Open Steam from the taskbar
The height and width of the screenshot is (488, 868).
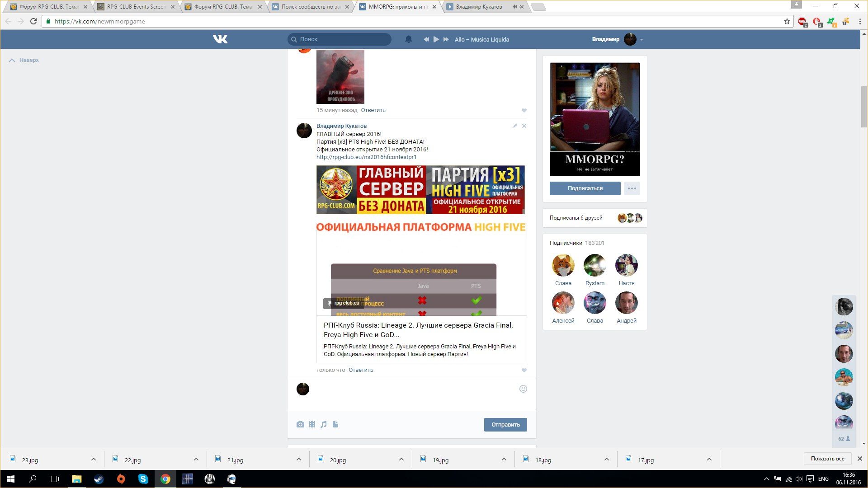tap(99, 479)
